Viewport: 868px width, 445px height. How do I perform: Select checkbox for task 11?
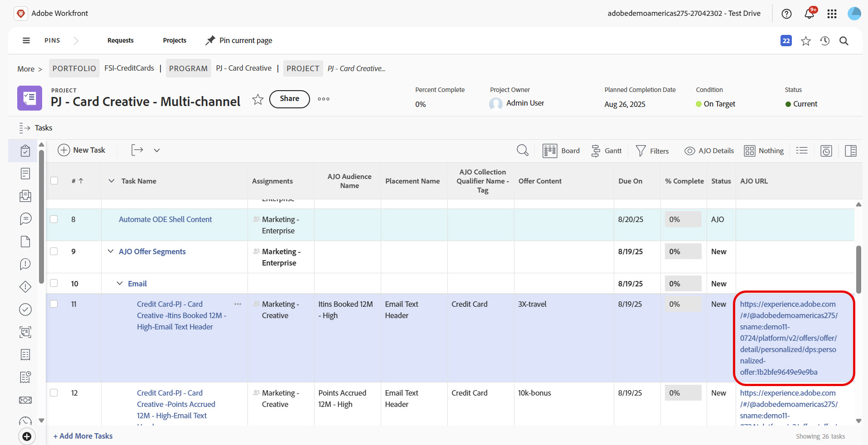tap(54, 304)
